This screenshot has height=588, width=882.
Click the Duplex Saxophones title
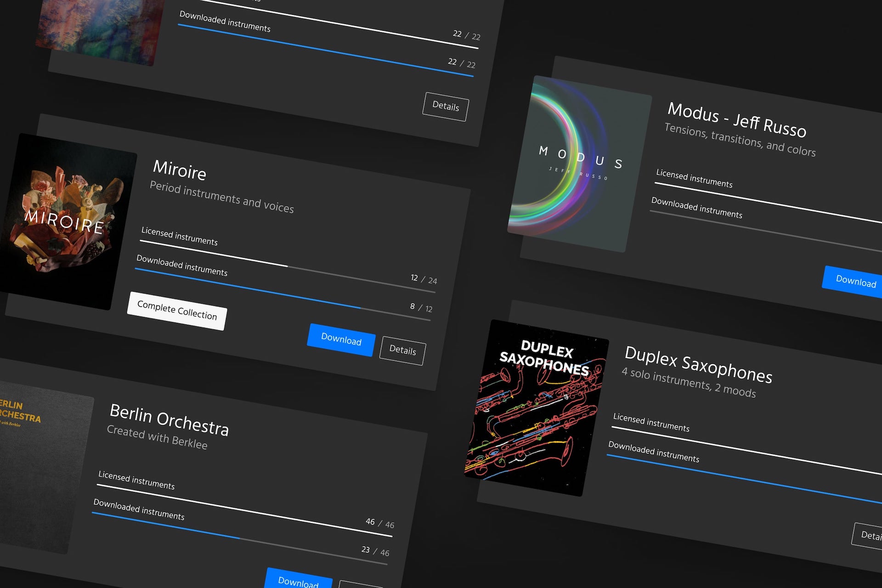698,364
